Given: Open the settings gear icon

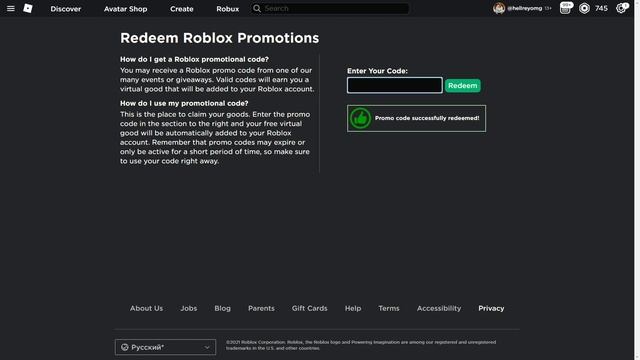Looking at the screenshot, I should point(621,8).
